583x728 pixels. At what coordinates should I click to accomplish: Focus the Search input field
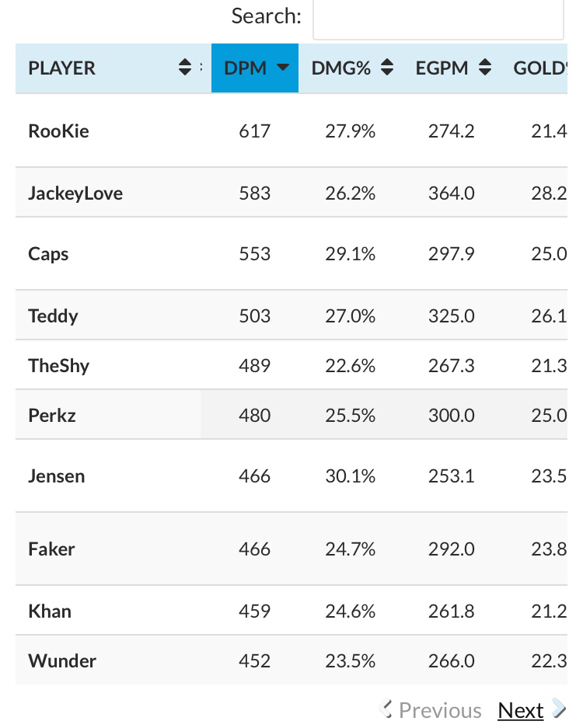click(x=438, y=19)
